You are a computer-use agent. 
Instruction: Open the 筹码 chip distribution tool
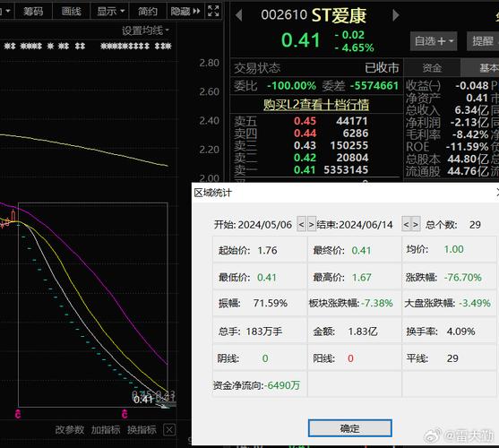click(33, 12)
